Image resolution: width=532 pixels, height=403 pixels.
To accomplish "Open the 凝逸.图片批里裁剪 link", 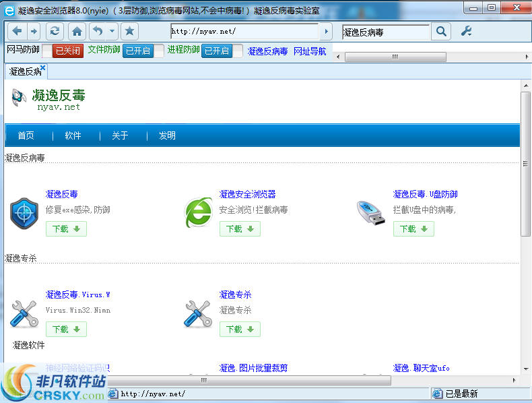I will (253, 368).
